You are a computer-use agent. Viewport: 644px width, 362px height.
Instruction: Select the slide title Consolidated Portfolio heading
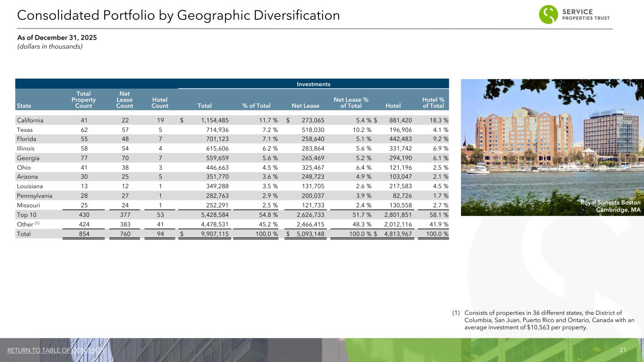tap(178, 16)
